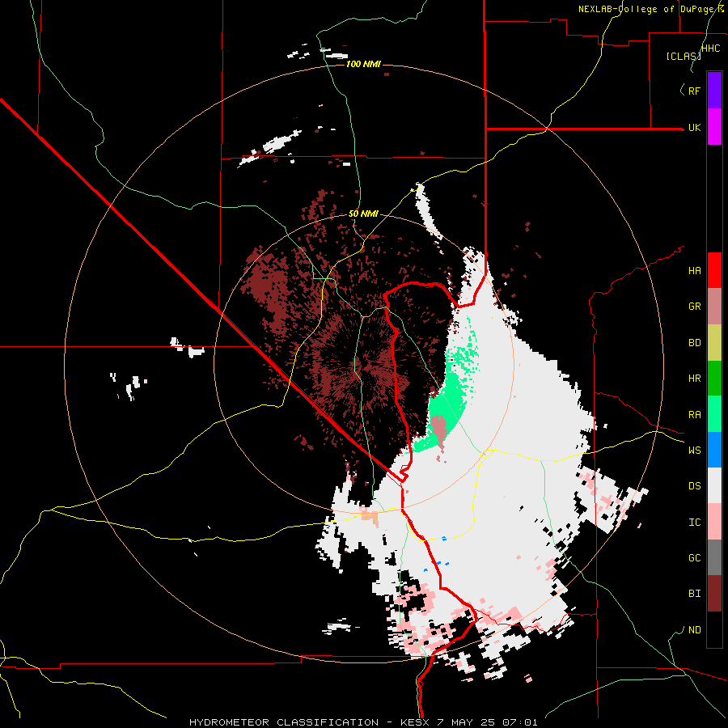The image size is (728, 728).
Task: Select the GC ground clutter gray swatch
Action: (x=714, y=557)
